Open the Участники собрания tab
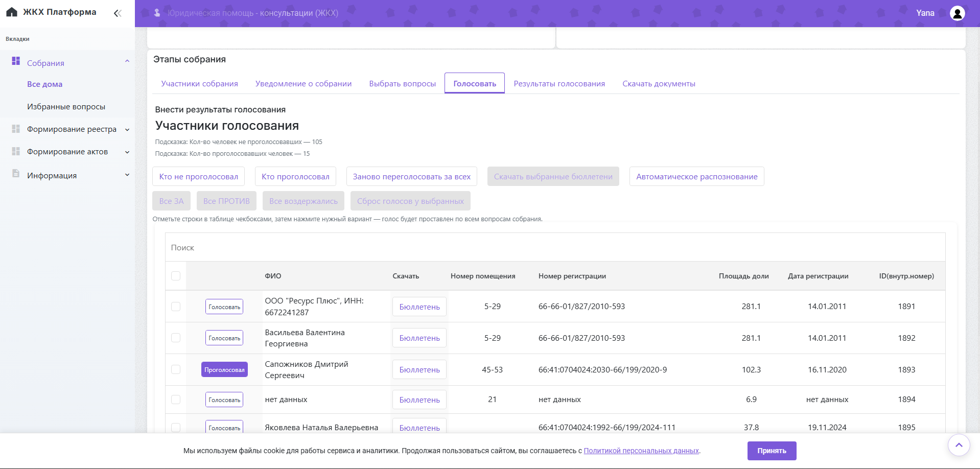Viewport: 980px width, 469px height. (199, 83)
